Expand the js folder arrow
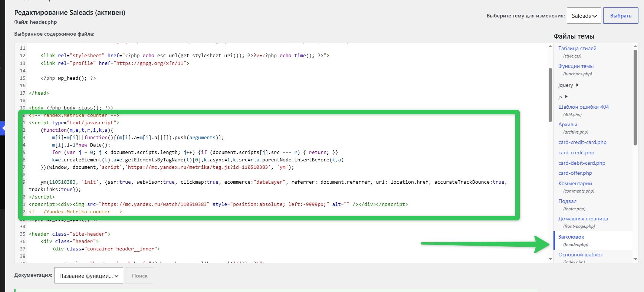 tap(566, 96)
